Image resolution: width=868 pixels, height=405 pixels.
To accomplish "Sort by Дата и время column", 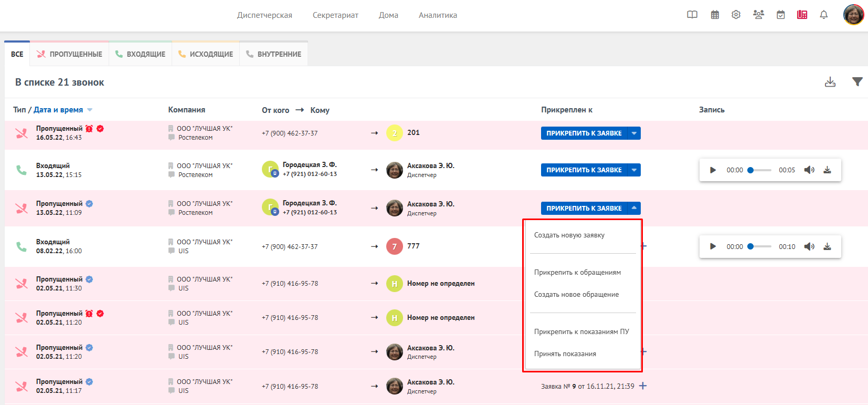I will [58, 110].
